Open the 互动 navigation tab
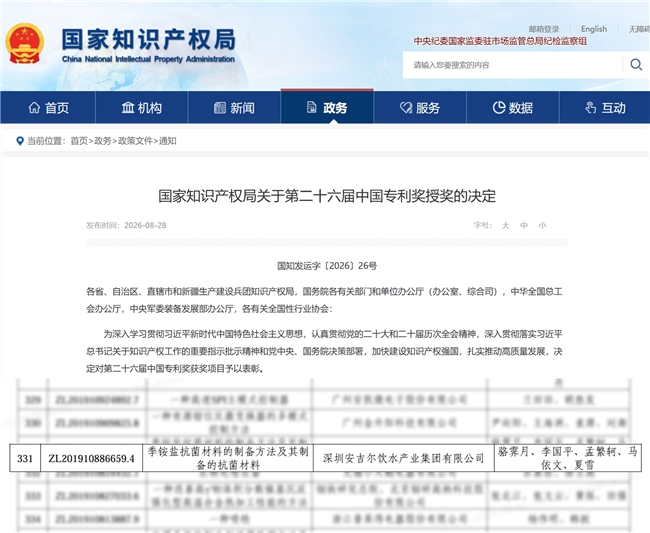This screenshot has height=533, width=650. [605, 108]
